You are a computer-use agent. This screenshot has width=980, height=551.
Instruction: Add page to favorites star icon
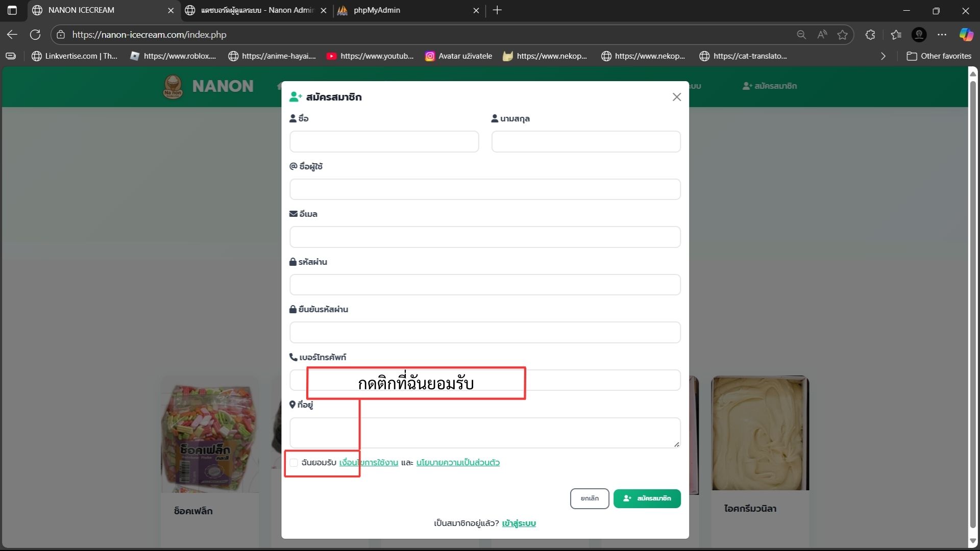842,35
